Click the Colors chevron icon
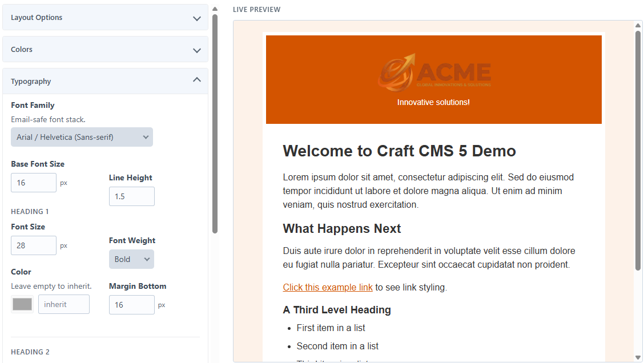644x363 pixels. [x=197, y=50]
